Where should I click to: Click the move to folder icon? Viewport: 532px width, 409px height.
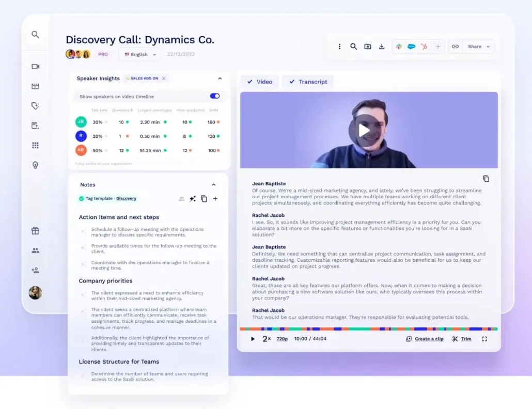pos(367,46)
